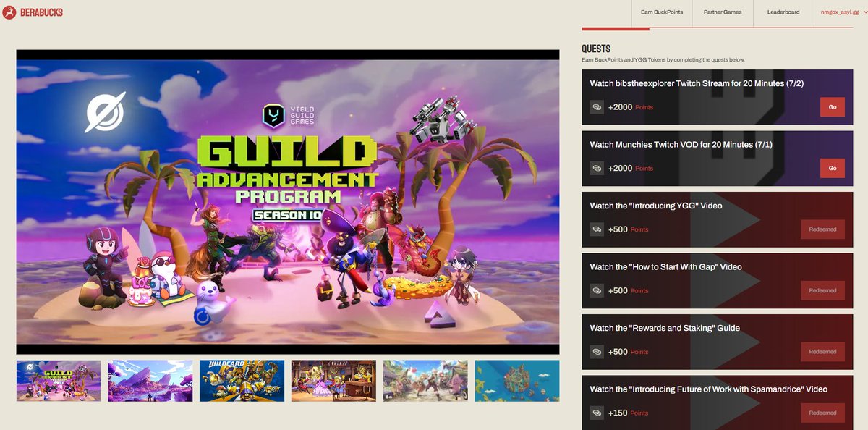868x430 pixels.
Task: Click the Berabucks logo icon
Action: (x=9, y=12)
